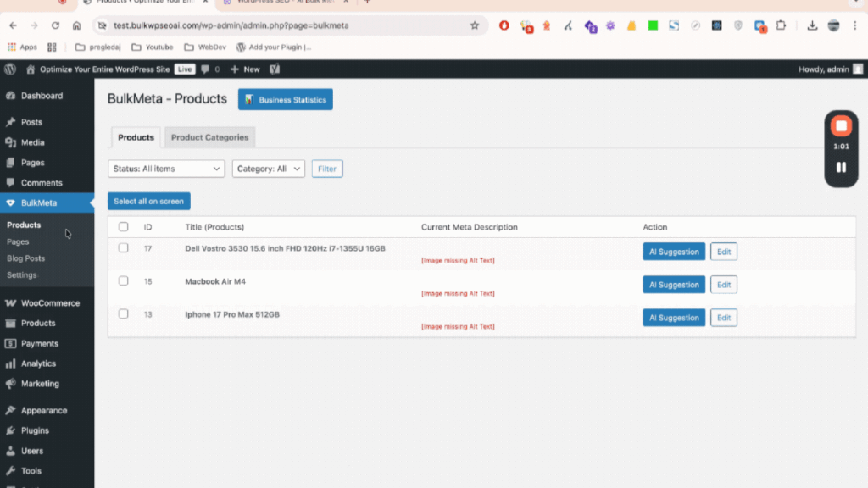Open Dashboard from the sidebar

pos(42,96)
